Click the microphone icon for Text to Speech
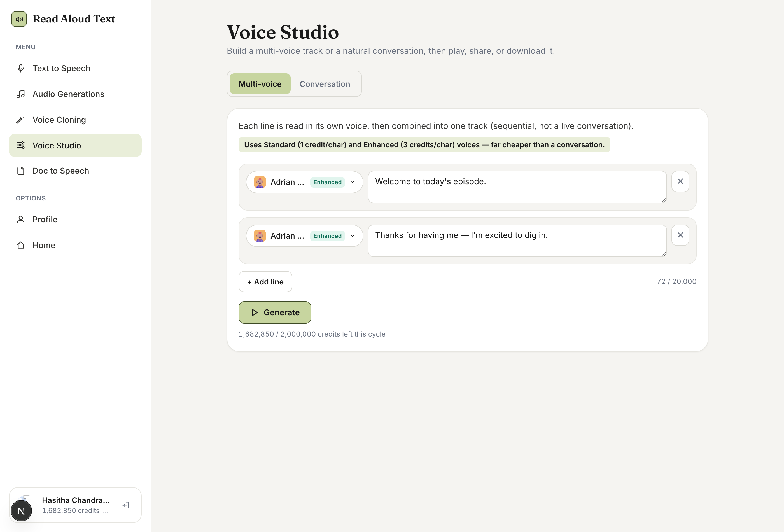Screen dimensions: 784x532 (20, 68)
